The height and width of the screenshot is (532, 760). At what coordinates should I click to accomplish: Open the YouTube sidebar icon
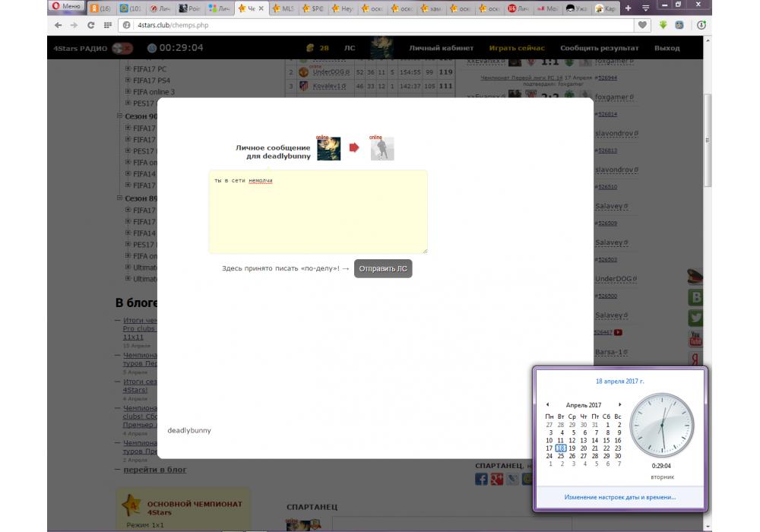[695, 337]
